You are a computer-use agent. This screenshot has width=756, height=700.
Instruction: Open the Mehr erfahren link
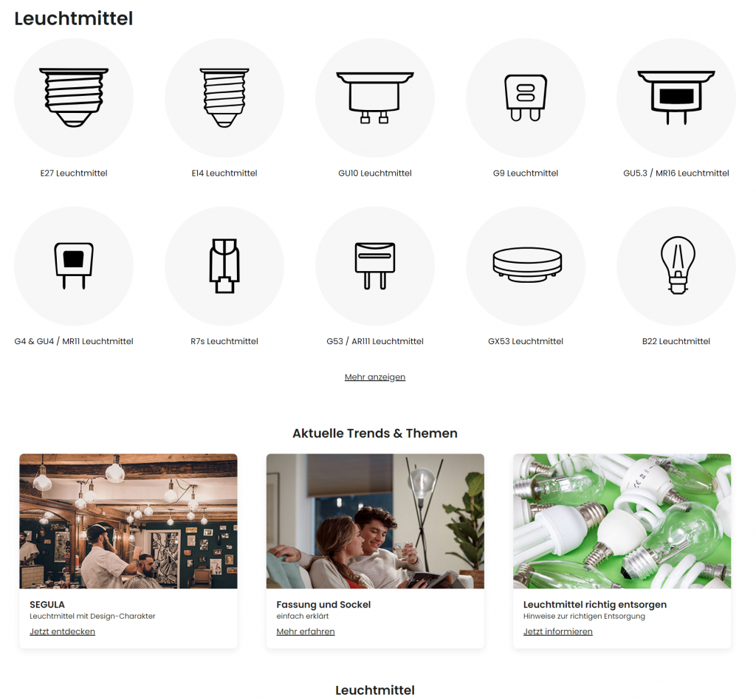(x=306, y=631)
